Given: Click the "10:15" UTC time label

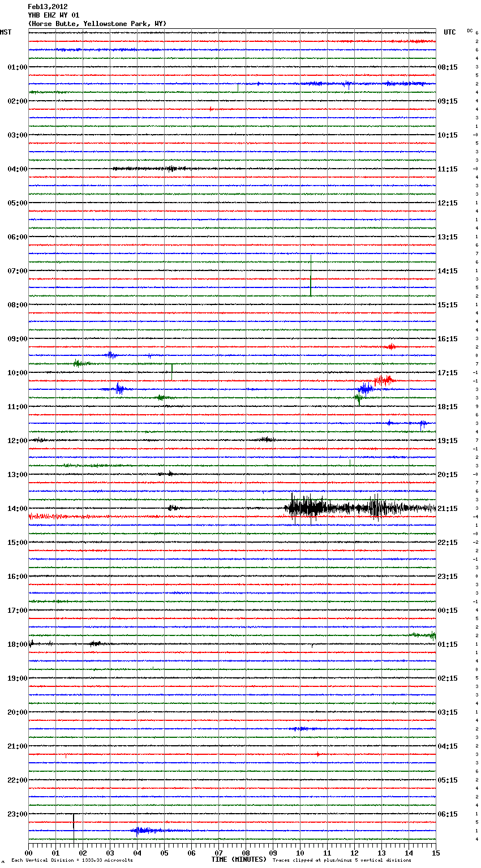Looking at the screenshot, I should tap(448, 135).
